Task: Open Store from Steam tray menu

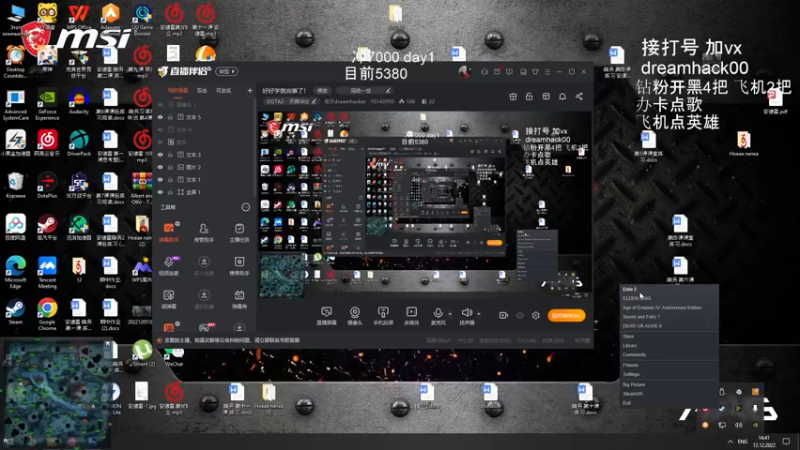Action: tap(628, 337)
